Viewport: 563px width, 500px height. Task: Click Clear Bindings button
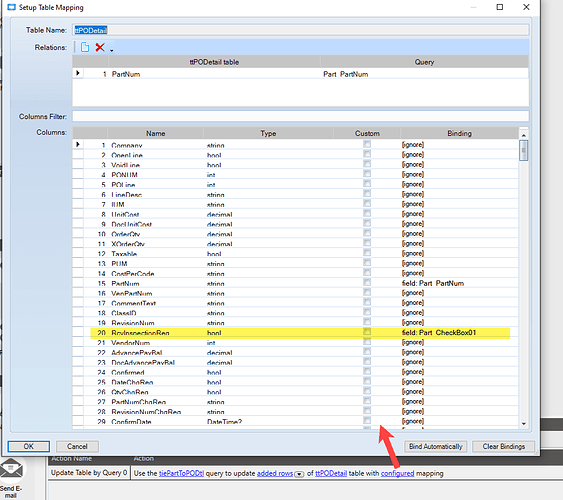(x=503, y=446)
